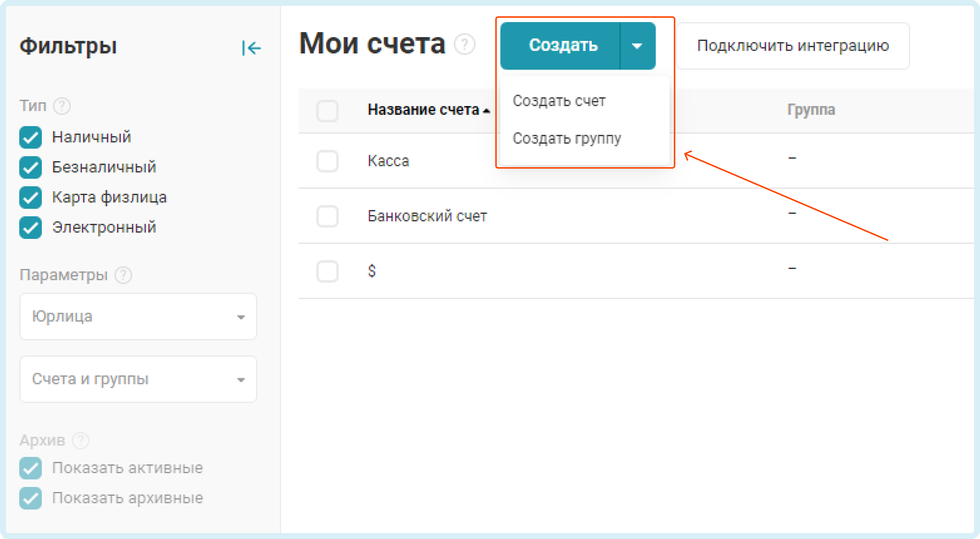Viewport: 980px width, 539px height.
Task: Open Счета и группы dropdown
Action: (138, 379)
